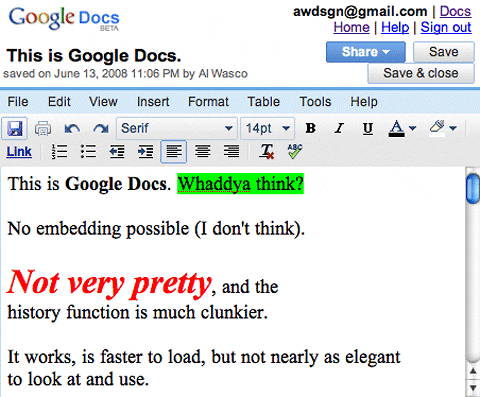Click the text 'history function is much clunkier.'
Screen dimensions: 480x397
pyautogui.click(x=137, y=313)
